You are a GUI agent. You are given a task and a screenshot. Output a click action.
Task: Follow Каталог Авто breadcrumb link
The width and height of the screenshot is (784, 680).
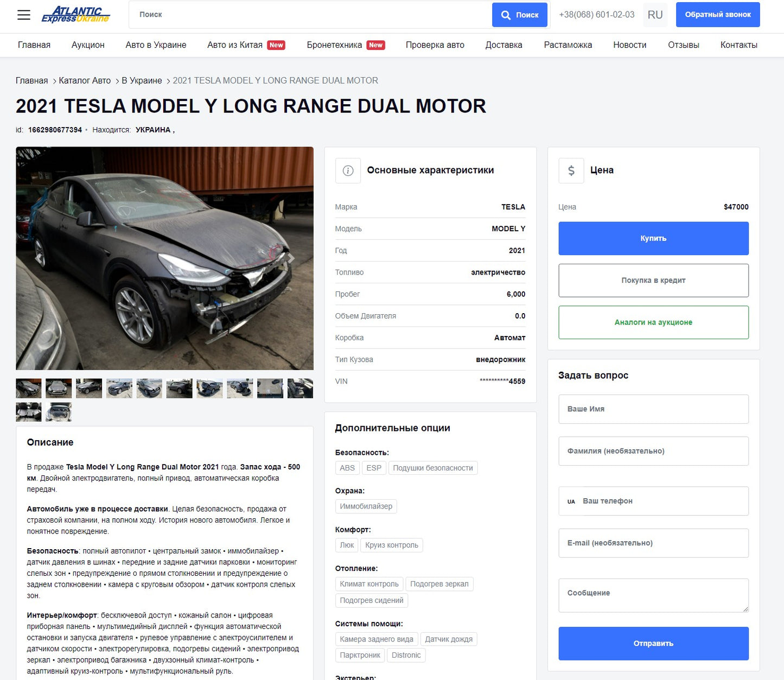(85, 80)
